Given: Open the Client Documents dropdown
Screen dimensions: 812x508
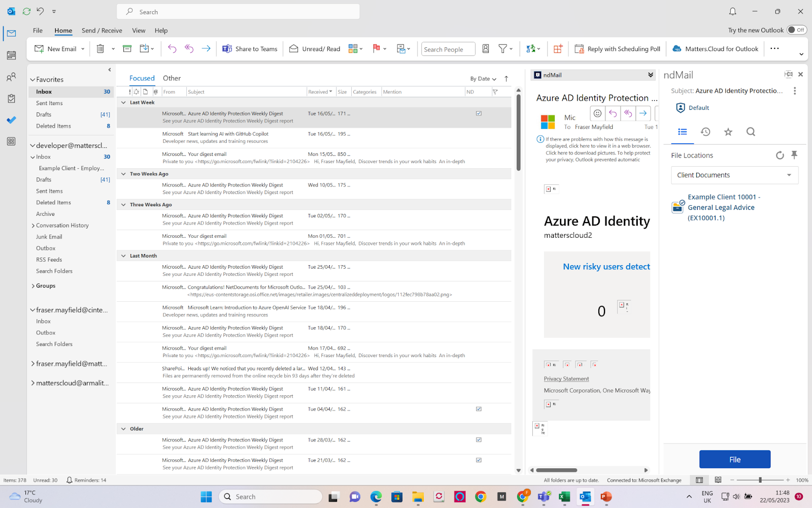Looking at the screenshot, I should coord(734,175).
